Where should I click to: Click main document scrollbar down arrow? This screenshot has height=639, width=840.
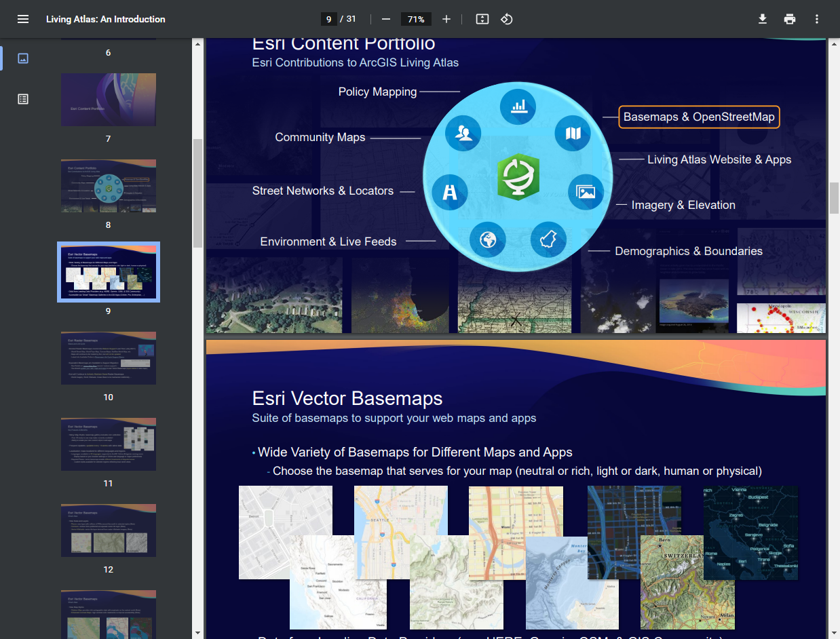[x=834, y=633]
